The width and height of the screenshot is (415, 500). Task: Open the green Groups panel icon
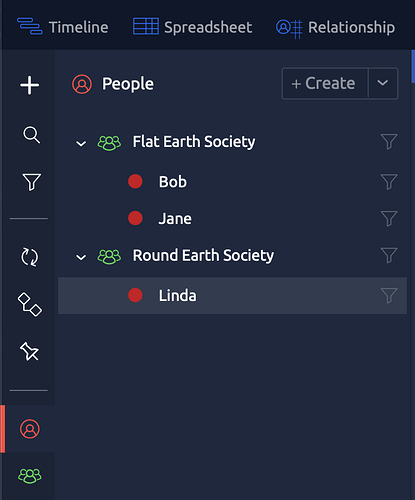pyautogui.click(x=30, y=476)
